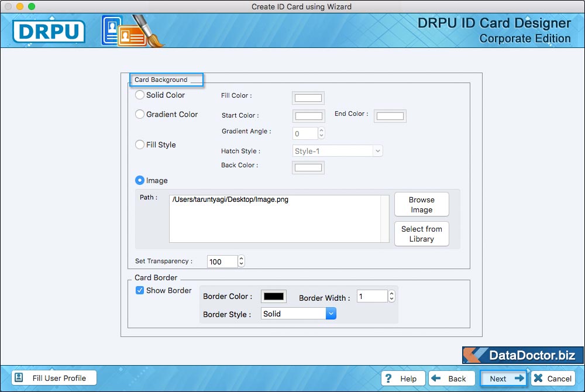The height and width of the screenshot is (392, 585).
Task: Click the Gradient Angle label
Action: [246, 131]
